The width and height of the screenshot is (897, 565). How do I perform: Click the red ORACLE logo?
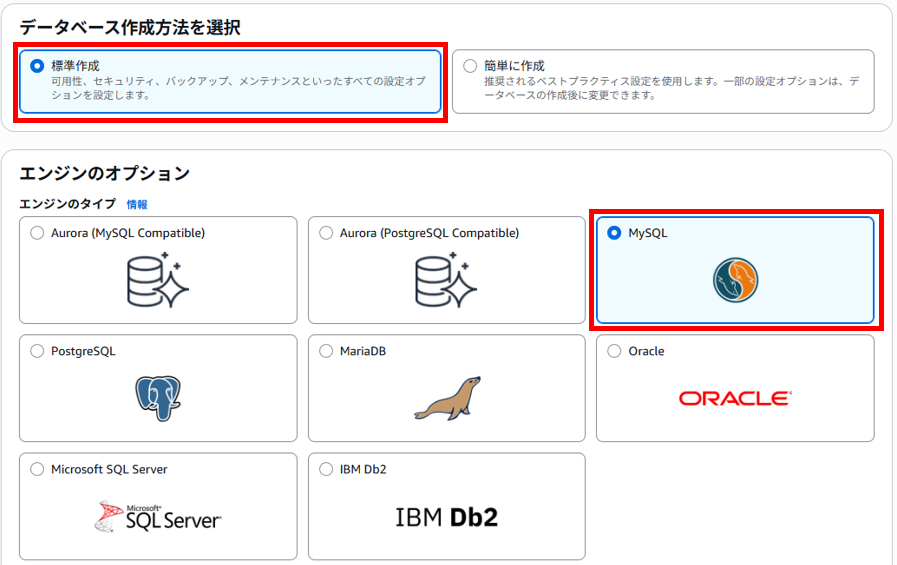pos(735,398)
